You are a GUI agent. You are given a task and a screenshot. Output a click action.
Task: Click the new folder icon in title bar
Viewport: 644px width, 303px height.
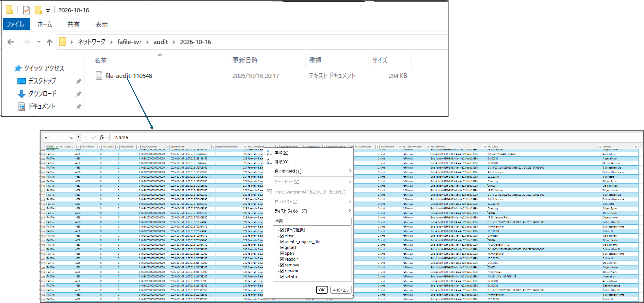pos(38,10)
